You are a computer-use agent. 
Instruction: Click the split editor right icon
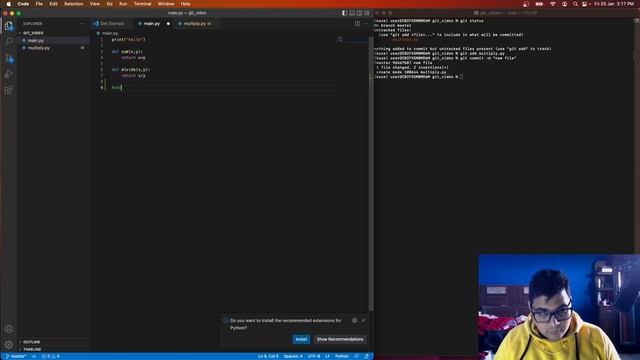click(358, 24)
